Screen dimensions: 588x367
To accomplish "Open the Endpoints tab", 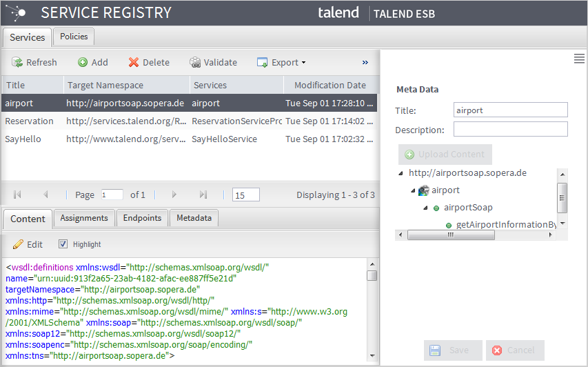I will [142, 219].
